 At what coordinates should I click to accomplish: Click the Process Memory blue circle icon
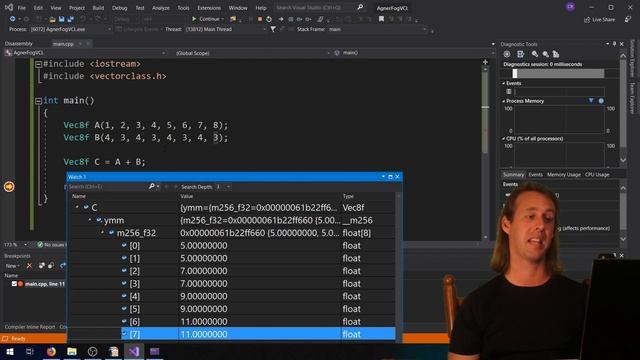pos(601,100)
